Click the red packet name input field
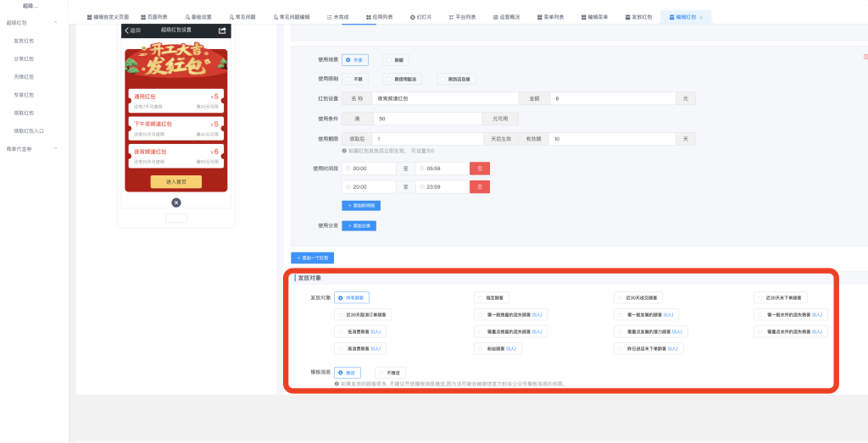Image resolution: width=868 pixels, height=443 pixels. pyautogui.click(x=445, y=98)
